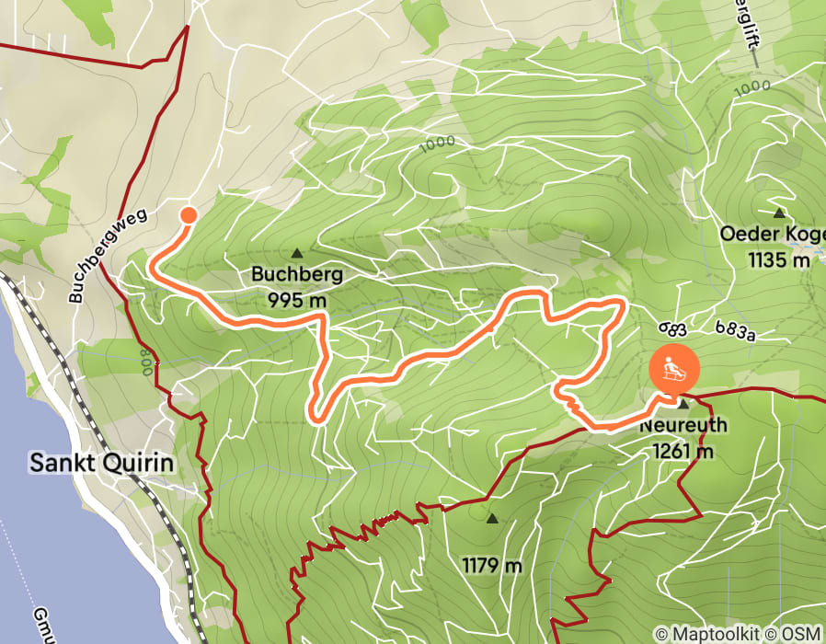Click the 1179 m elevation label

click(x=492, y=566)
